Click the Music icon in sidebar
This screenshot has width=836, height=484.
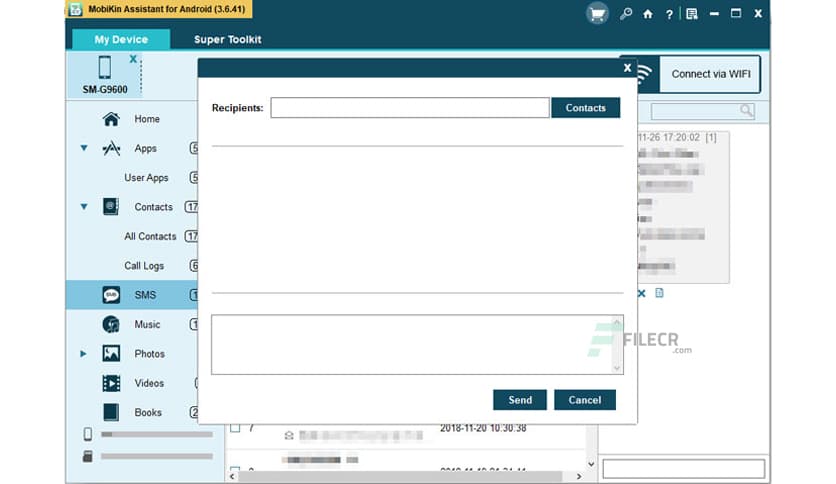(111, 324)
